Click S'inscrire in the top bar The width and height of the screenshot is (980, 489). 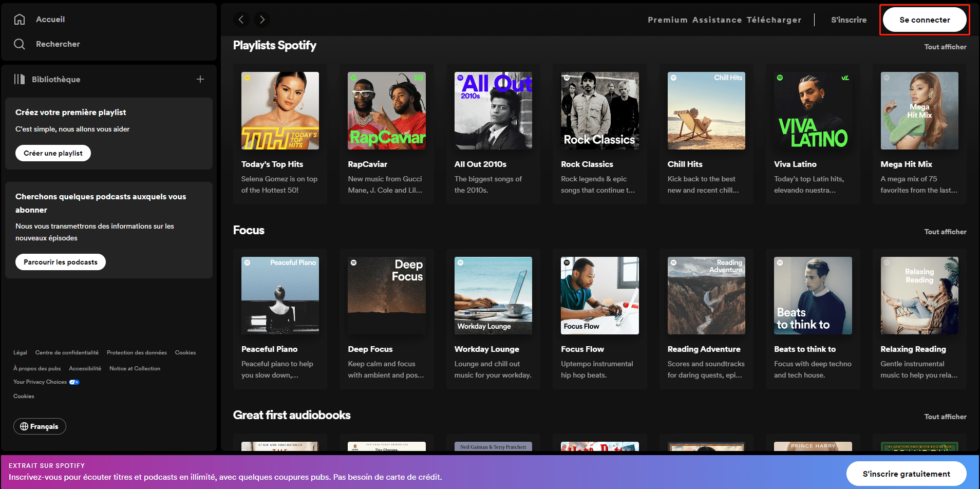(x=849, y=20)
